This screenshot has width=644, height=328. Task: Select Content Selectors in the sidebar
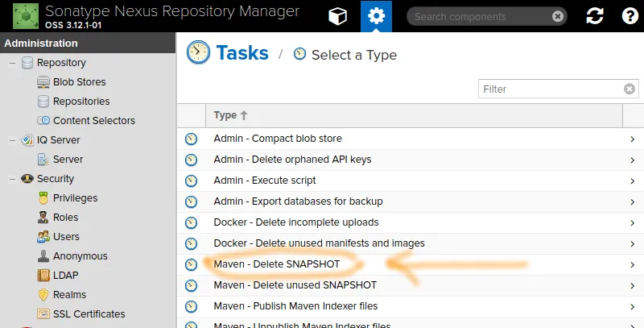(93, 121)
